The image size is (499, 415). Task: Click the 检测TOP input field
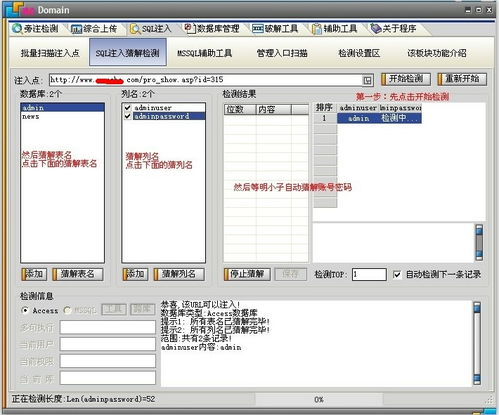(x=369, y=275)
